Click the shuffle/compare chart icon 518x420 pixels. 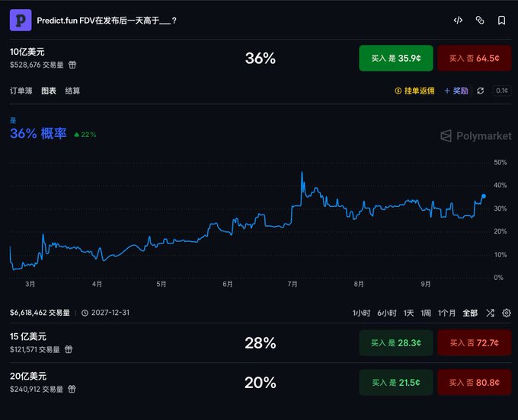point(491,313)
